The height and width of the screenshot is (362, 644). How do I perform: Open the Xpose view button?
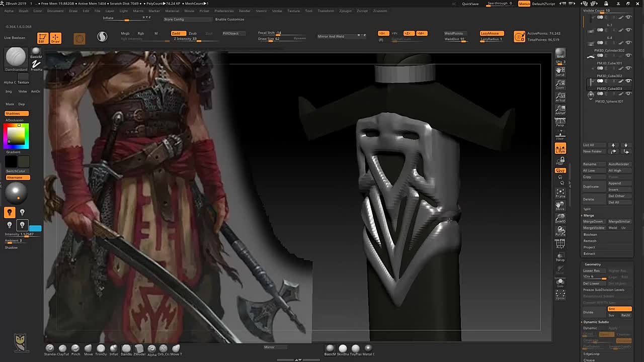560,295
